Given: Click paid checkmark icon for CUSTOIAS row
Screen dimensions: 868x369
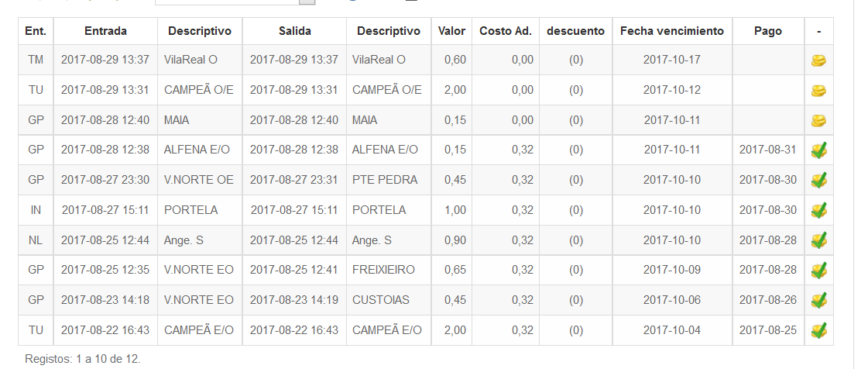Looking at the screenshot, I should (x=818, y=300).
